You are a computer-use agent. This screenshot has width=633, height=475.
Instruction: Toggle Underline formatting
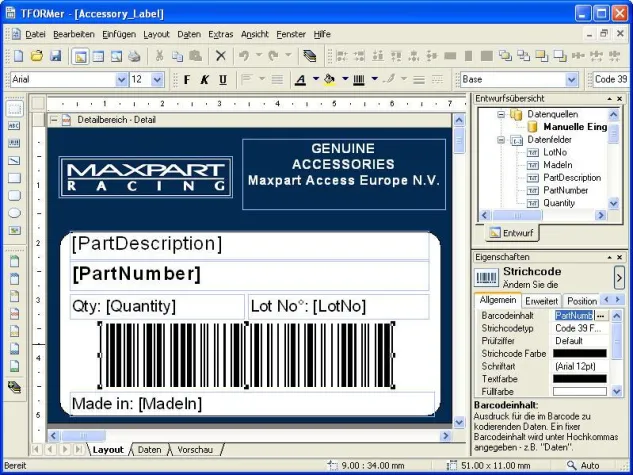(x=222, y=79)
